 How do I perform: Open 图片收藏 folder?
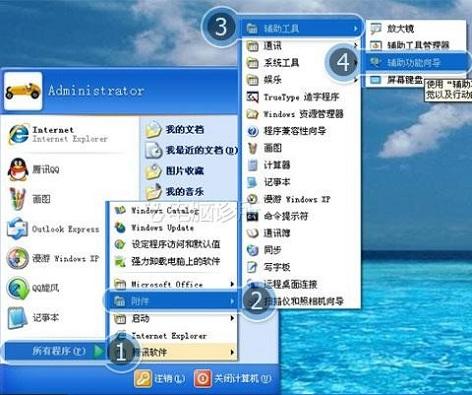175,171
